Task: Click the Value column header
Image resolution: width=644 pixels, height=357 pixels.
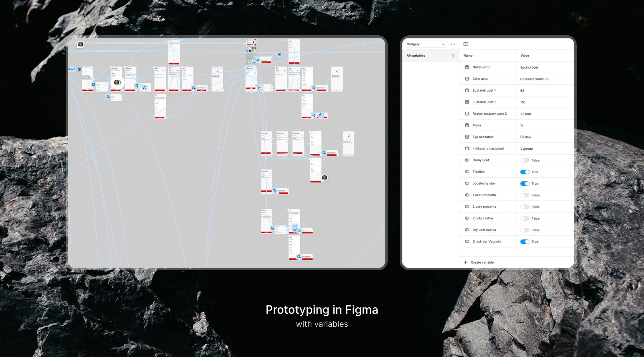Action: 525,56
